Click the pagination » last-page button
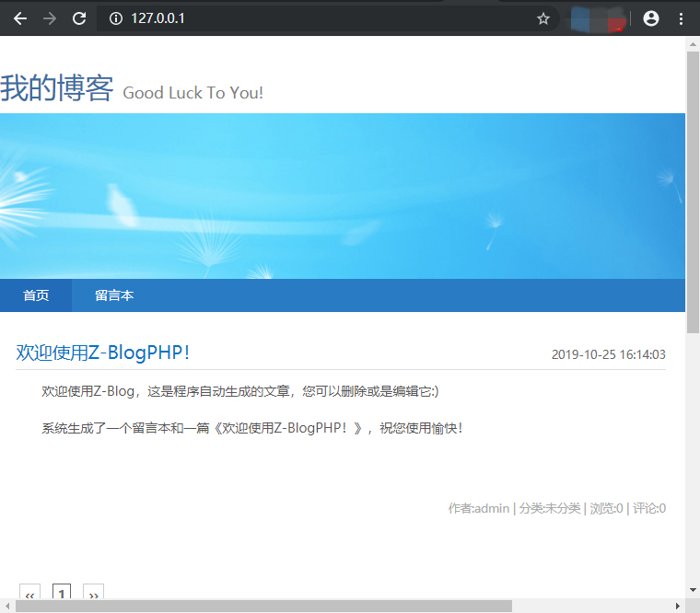The image size is (700, 613). (94, 592)
